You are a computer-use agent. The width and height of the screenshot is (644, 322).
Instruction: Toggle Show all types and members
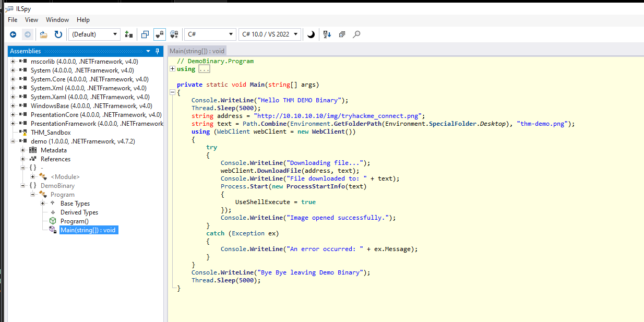click(x=175, y=34)
